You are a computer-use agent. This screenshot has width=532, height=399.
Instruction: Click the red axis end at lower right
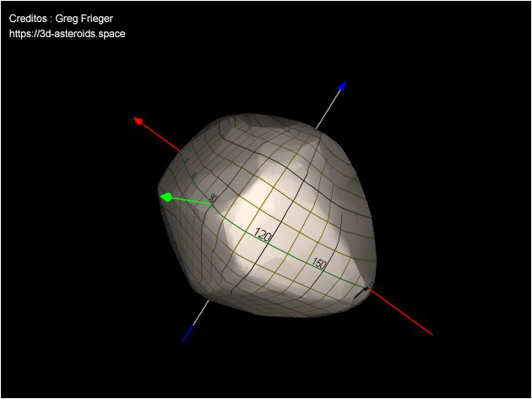pos(431,333)
